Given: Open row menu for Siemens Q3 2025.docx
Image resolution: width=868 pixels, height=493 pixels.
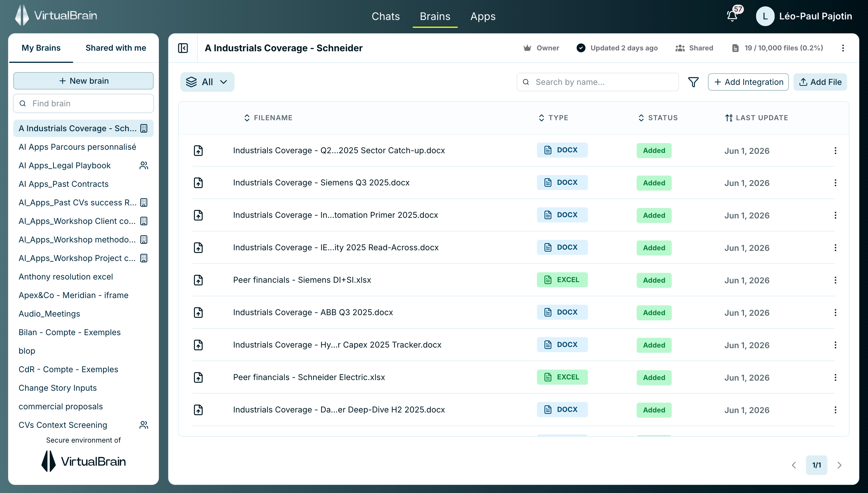Looking at the screenshot, I should (836, 183).
